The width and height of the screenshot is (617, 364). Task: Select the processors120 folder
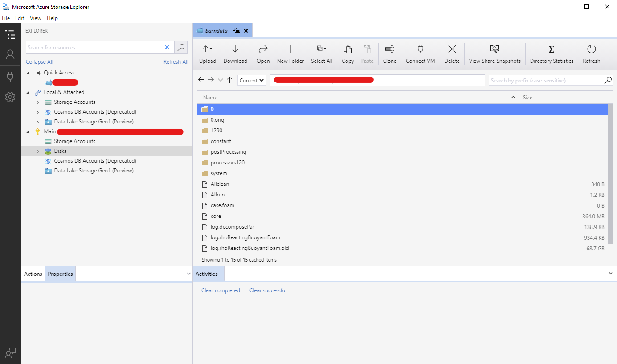pyautogui.click(x=403, y=163)
